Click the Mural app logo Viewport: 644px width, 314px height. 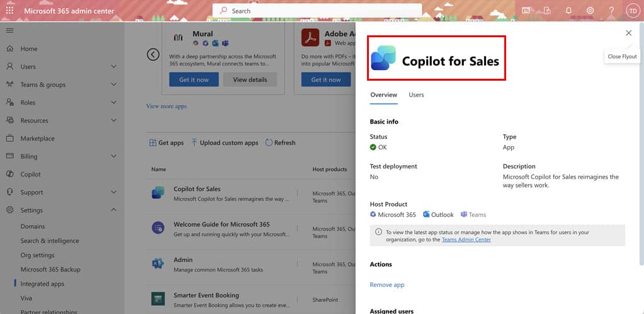[x=178, y=37]
